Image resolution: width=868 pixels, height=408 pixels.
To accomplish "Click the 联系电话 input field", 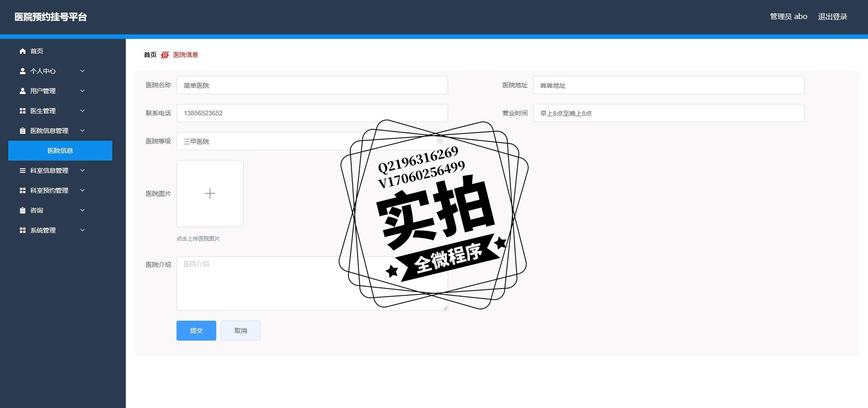I will click(312, 113).
